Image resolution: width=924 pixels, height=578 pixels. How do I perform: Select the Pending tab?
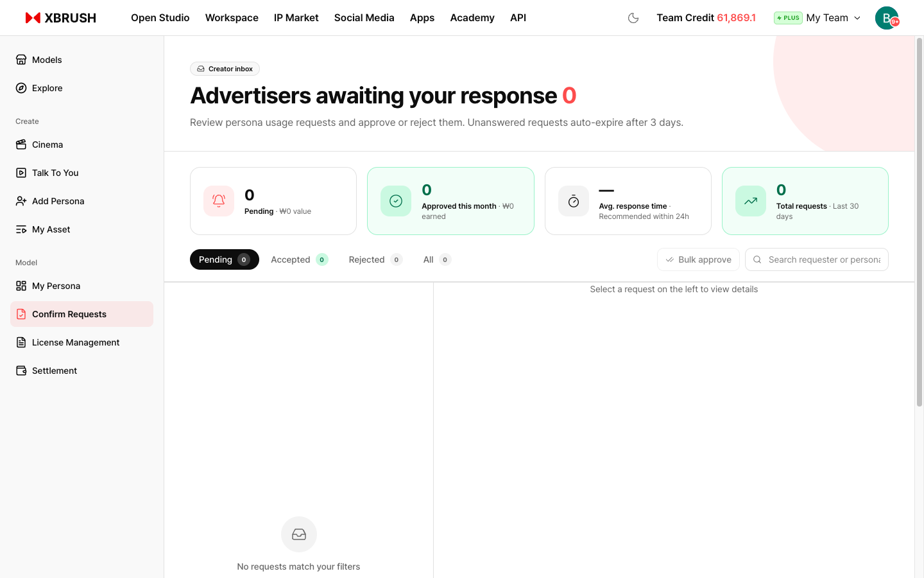tap(225, 259)
